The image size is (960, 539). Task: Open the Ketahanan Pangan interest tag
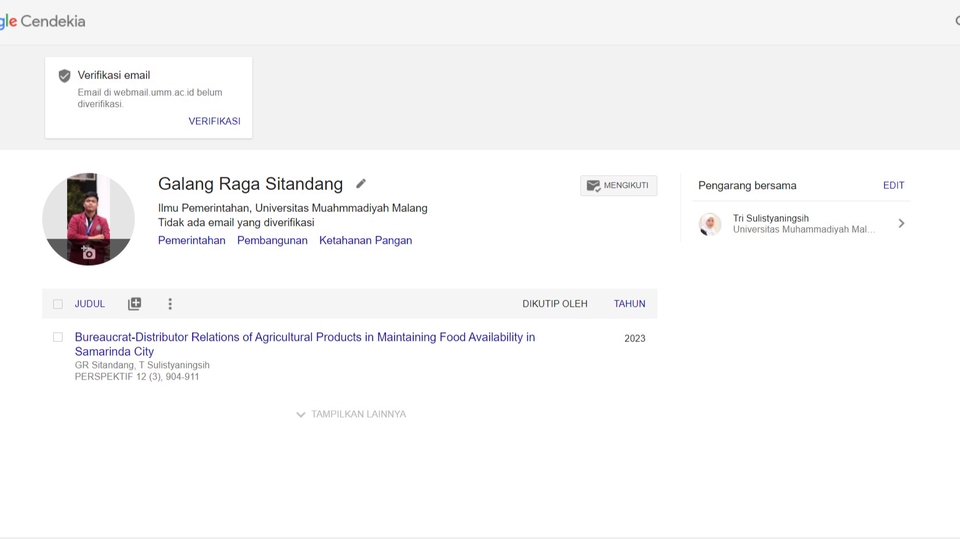pos(365,240)
